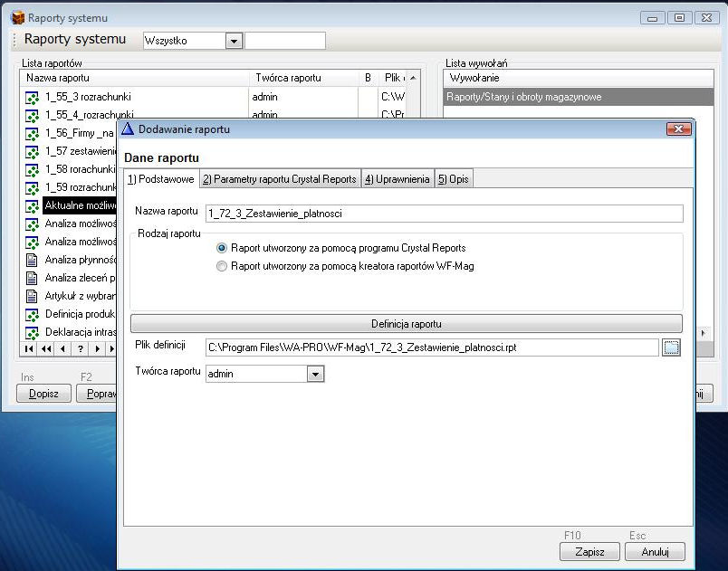The image size is (728, 571).
Task: Click the Anuluj button
Action: click(x=655, y=551)
